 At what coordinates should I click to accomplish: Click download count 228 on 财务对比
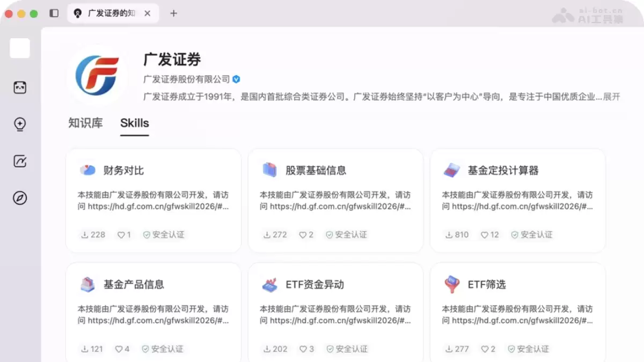[x=93, y=235]
